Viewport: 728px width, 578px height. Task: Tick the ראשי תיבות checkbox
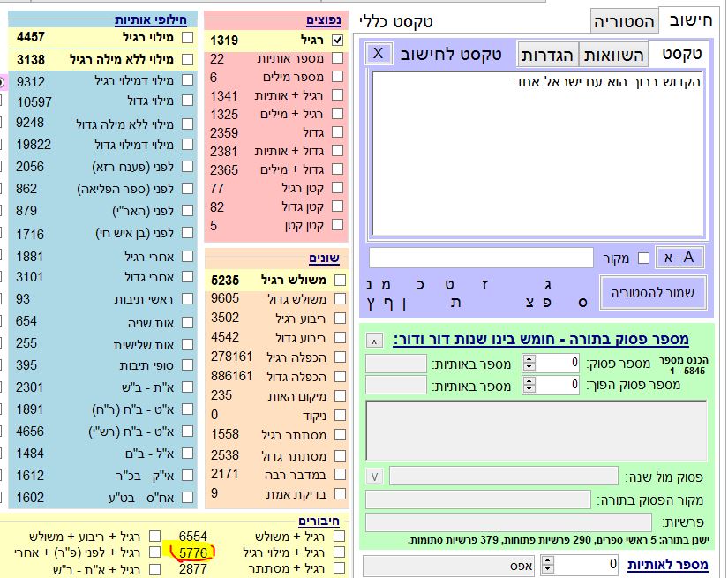(187, 299)
